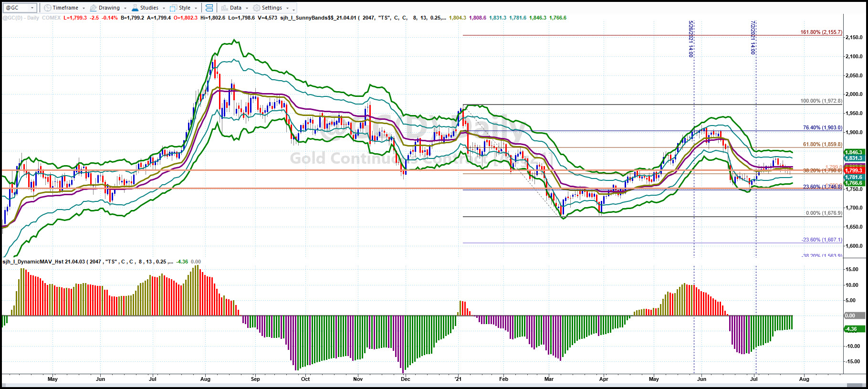Expand the Settings dropdown arrow
The image size is (868, 389).
coord(287,8)
